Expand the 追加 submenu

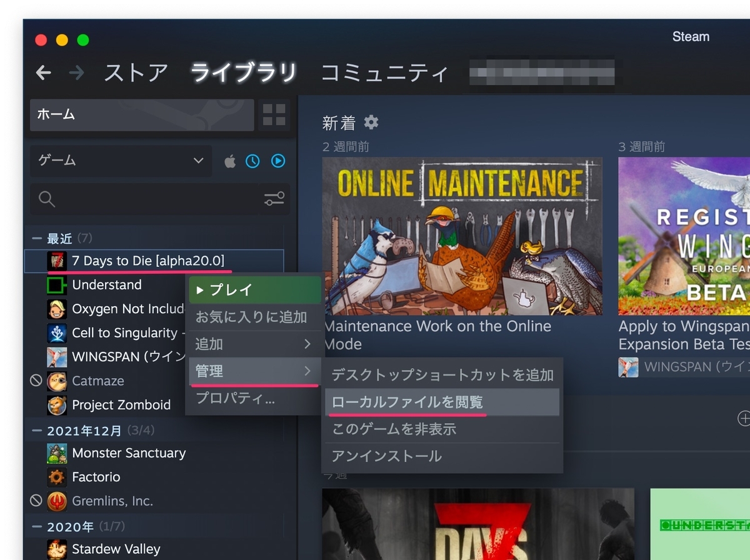pyautogui.click(x=254, y=344)
